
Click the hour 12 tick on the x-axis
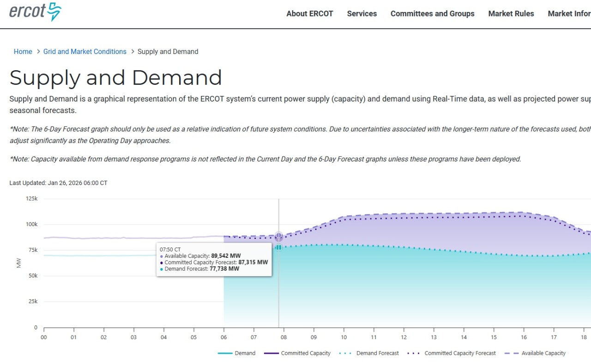404,337
